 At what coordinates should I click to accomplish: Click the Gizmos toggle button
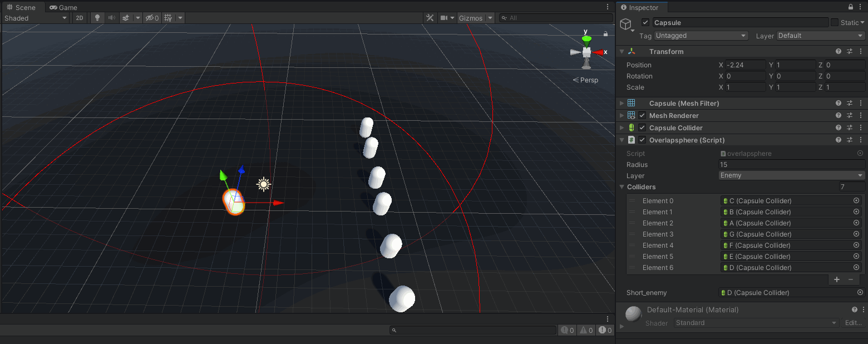(471, 18)
